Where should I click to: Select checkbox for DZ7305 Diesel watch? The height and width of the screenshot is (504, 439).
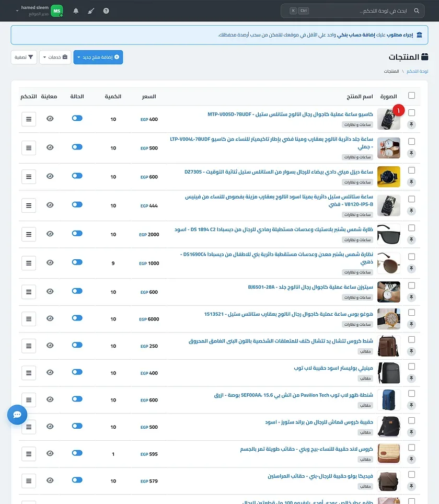tap(411, 170)
